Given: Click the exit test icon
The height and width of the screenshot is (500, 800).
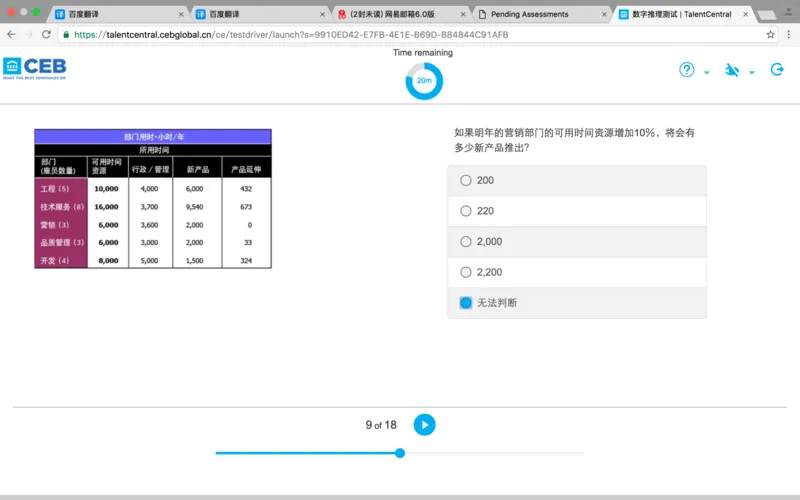Looking at the screenshot, I should (x=777, y=69).
